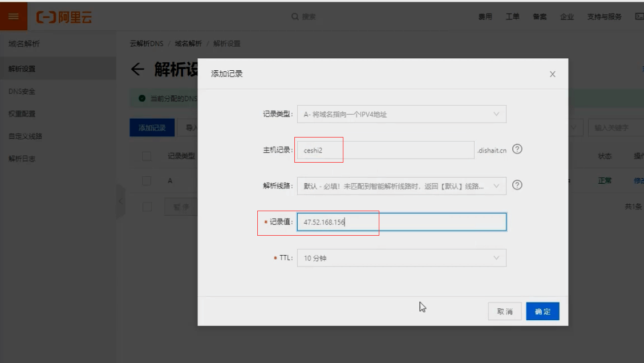This screenshot has width=644, height=363.
Task: Click the 输入关键字 search field
Action: (x=616, y=128)
